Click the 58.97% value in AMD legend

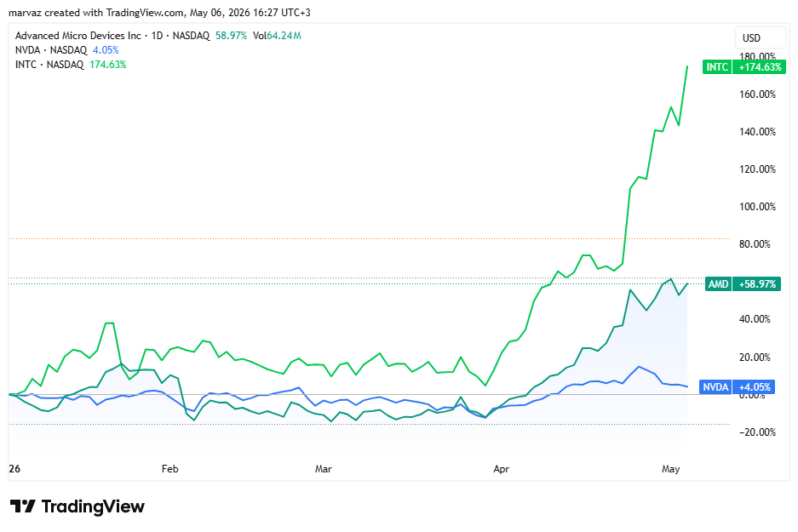231,36
